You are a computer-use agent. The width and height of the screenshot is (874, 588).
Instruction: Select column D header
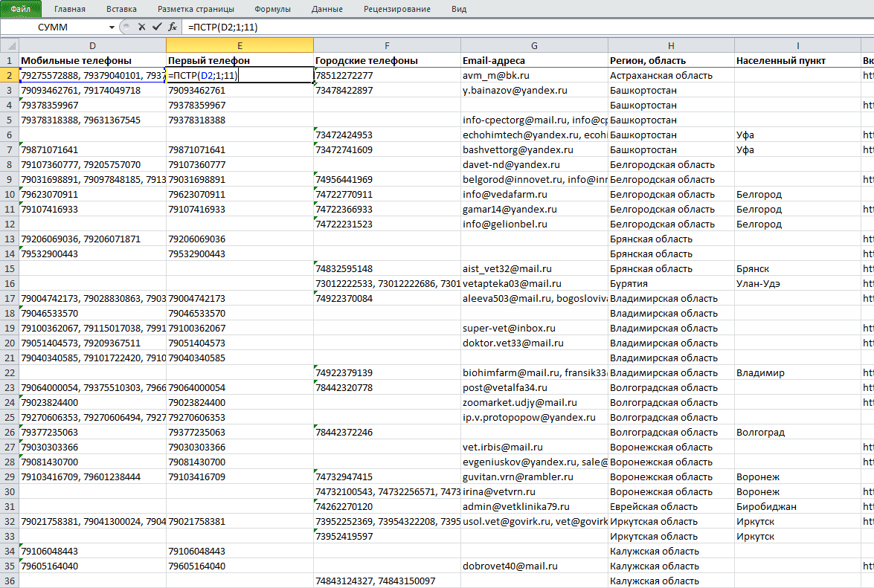click(92, 45)
